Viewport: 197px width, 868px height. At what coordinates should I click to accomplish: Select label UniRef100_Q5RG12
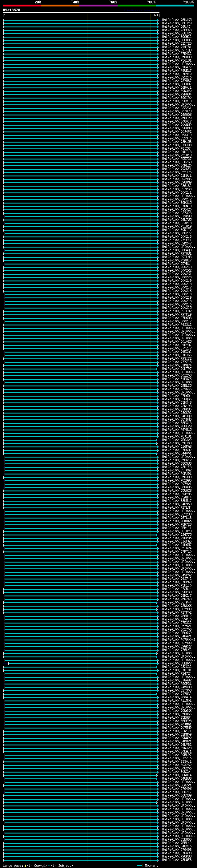point(177,460)
